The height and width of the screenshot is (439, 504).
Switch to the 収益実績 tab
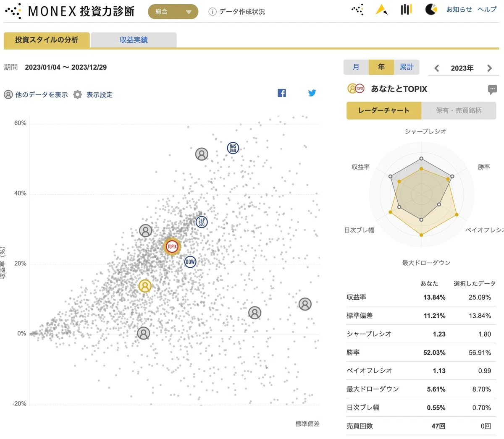[134, 40]
